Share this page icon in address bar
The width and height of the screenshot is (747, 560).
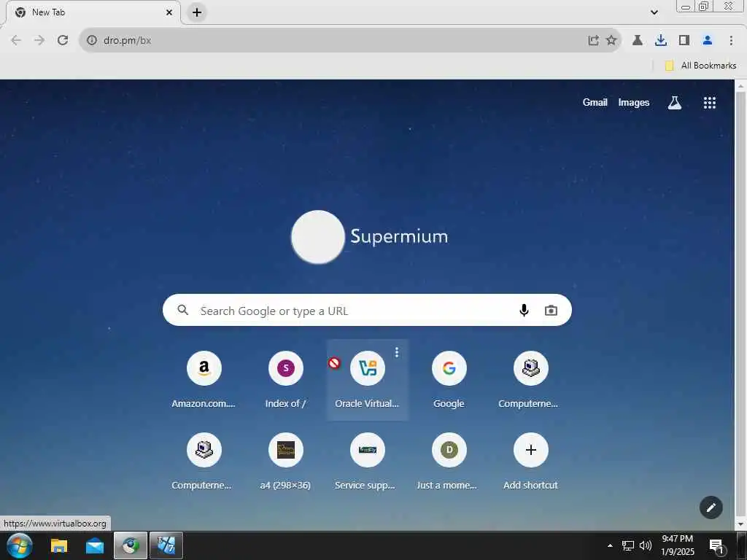point(593,40)
